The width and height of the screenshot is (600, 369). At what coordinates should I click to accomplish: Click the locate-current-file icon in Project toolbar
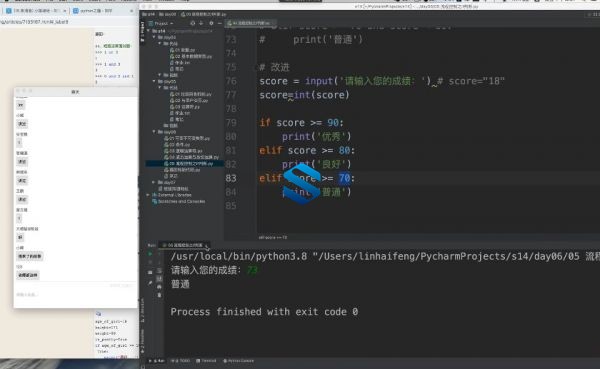coord(192,23)
